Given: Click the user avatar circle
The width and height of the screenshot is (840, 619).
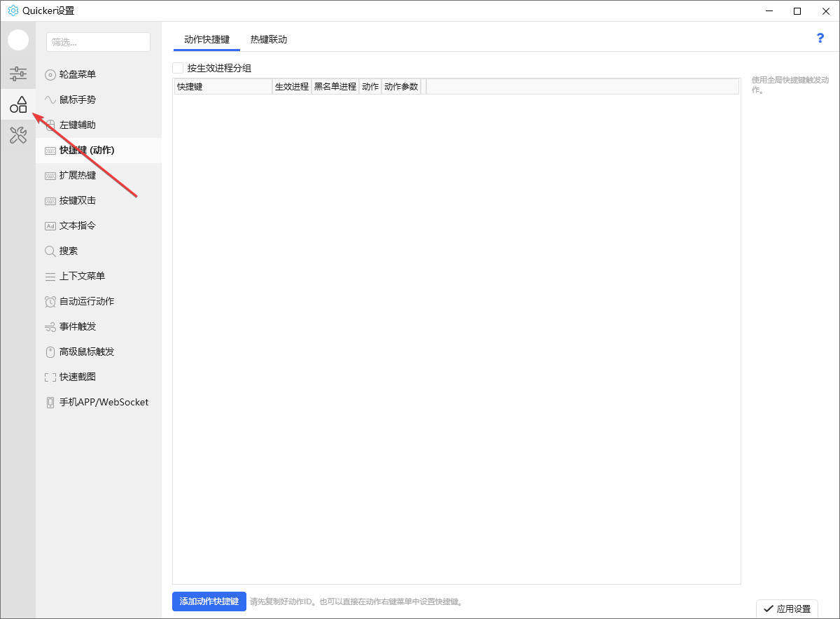Looking at the screenshot, I should click(18, 41).
